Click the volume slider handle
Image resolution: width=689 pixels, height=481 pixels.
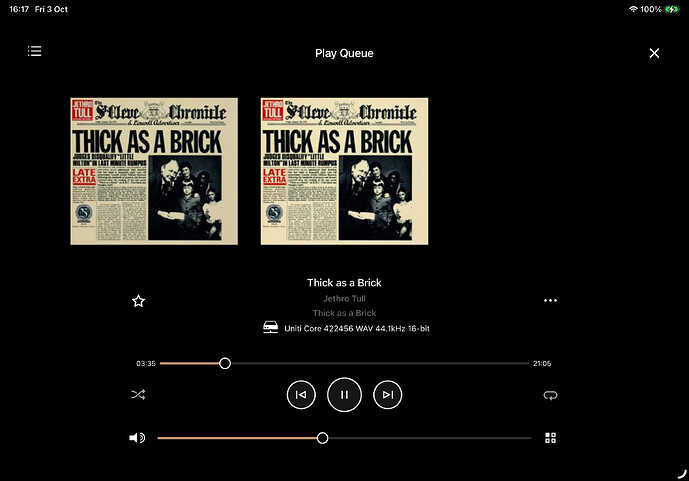click(x=323, y=438)
